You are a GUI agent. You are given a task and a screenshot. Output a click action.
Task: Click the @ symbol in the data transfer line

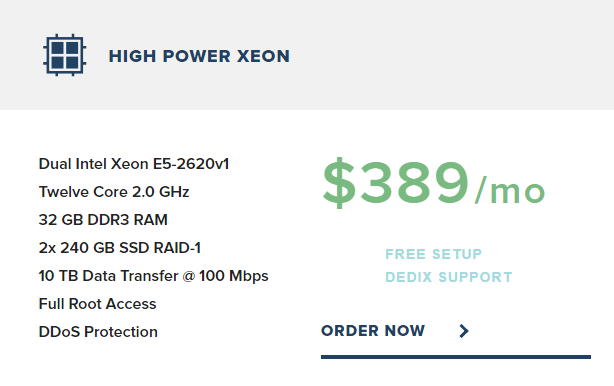pyautogui.click(x=189, y=276)
